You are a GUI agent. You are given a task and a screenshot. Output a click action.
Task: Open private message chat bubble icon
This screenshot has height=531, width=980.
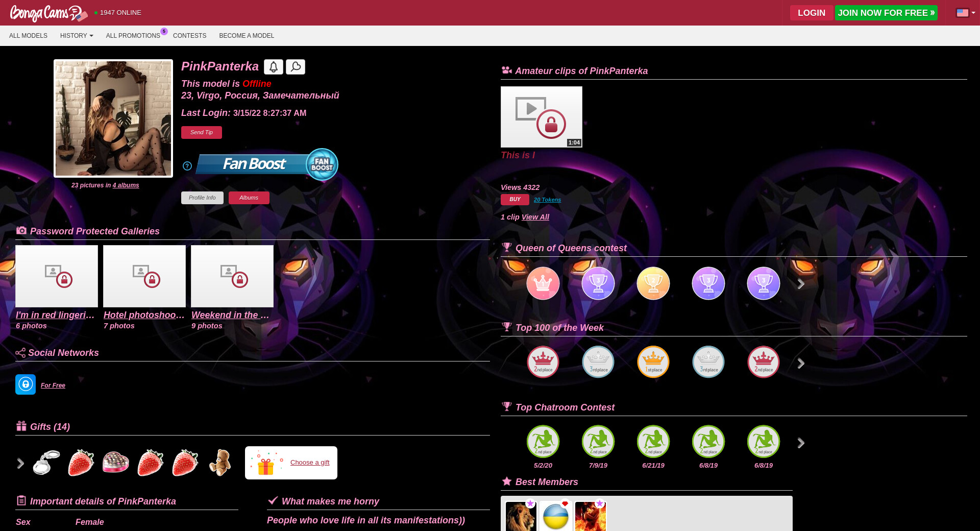point(296,67)
